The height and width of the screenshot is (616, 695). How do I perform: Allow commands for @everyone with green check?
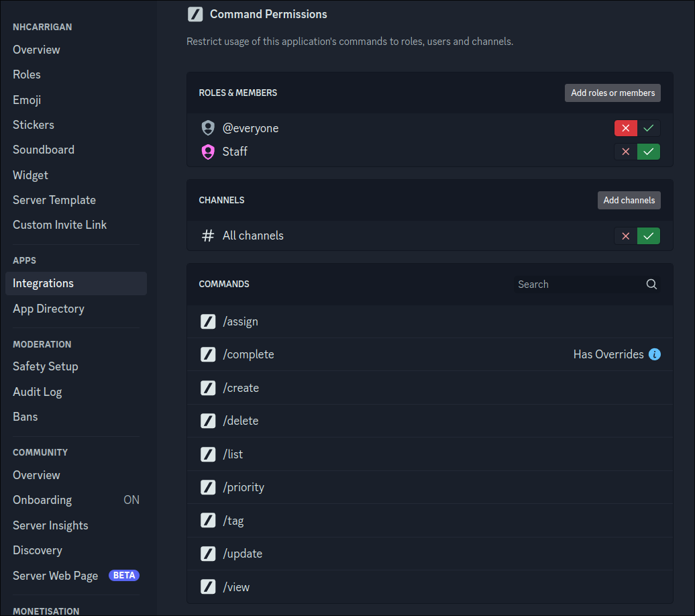click(x=649, y=128)
